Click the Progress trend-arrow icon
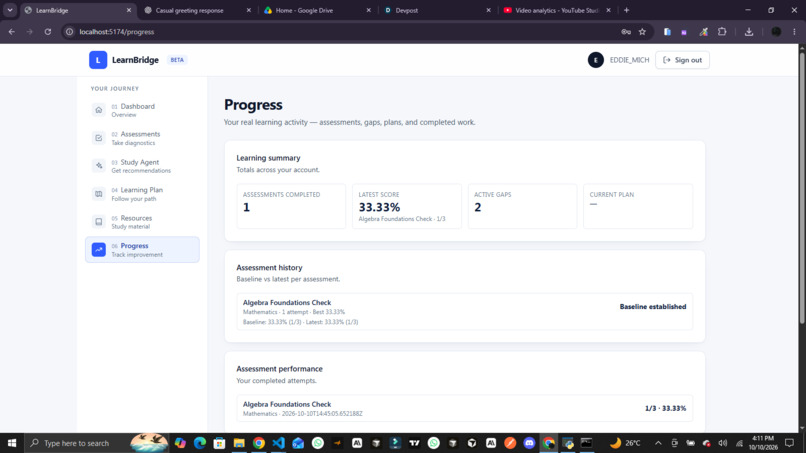This screenshot has width=806, height=453. click(x=99, y=249)
